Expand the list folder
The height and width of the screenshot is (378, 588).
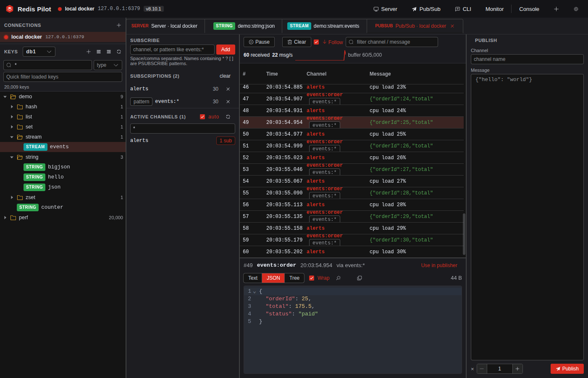pos(12,117)
